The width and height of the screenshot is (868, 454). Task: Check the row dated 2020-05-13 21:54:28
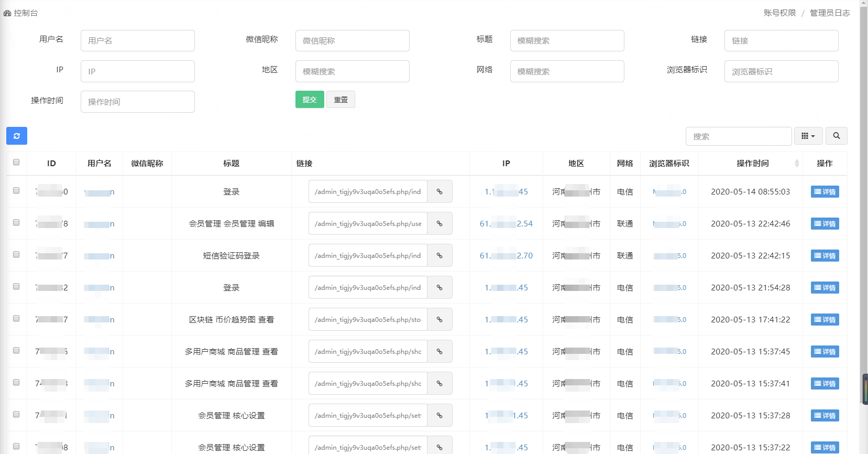pos(16,287)
